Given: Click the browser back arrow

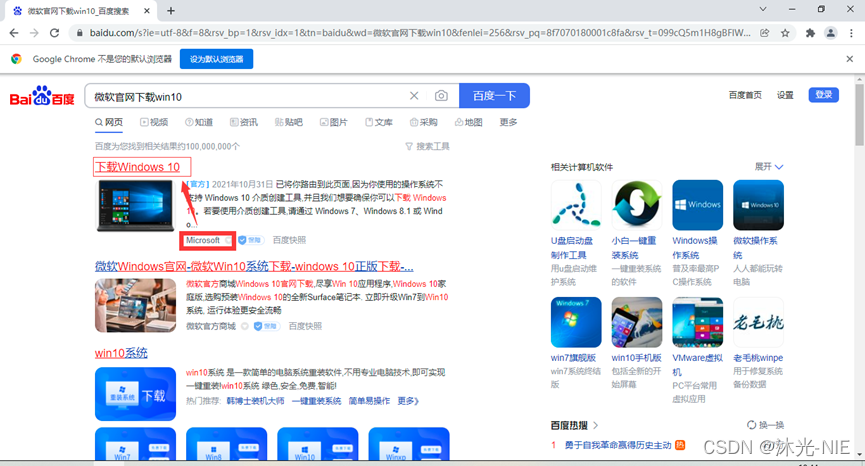Looking at the screenshot, I should pyautogui.click(x=14, y=33).
